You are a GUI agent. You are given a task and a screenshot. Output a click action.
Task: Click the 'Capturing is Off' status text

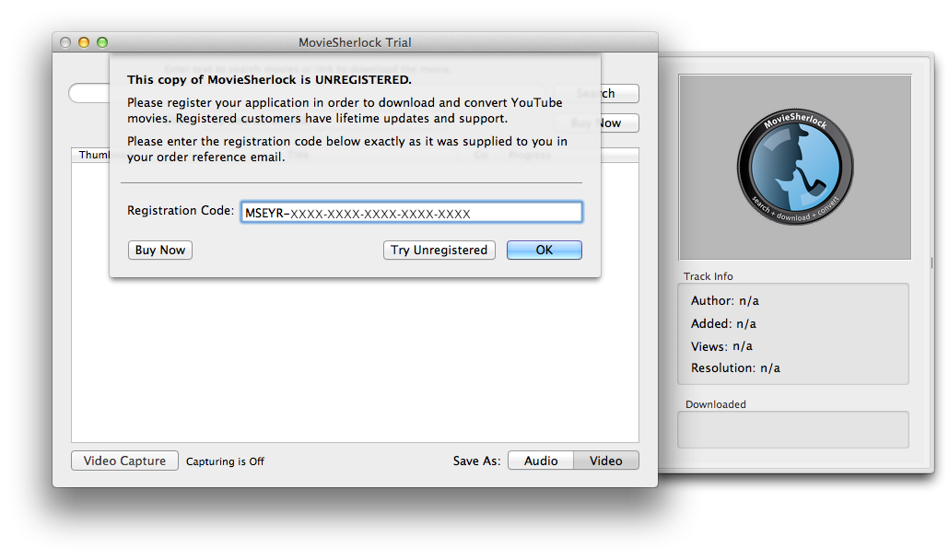225,461
